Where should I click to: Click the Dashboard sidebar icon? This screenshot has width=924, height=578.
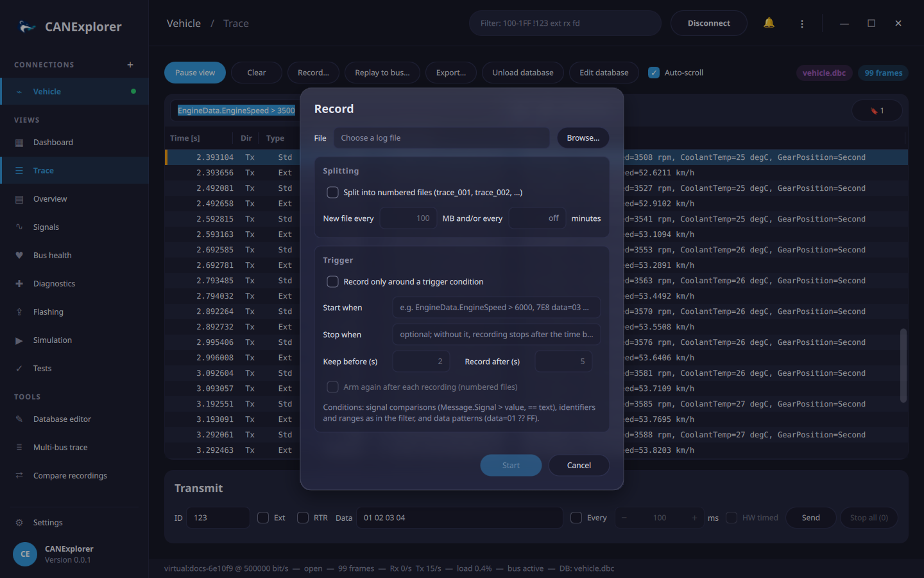[19, 143]
